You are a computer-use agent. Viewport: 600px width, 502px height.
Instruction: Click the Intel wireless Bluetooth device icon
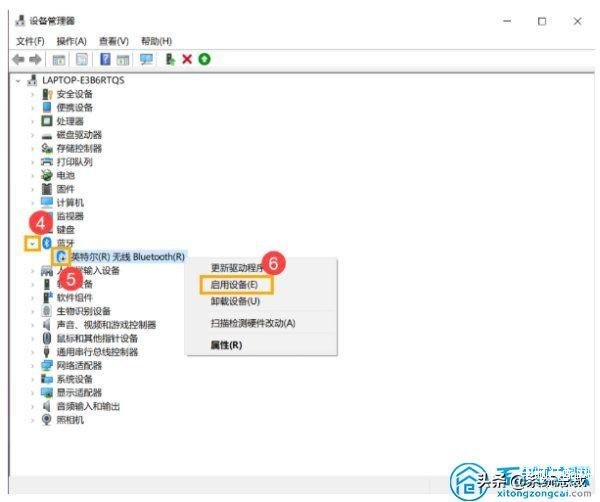pyautogui.click(x=60, y=256)
